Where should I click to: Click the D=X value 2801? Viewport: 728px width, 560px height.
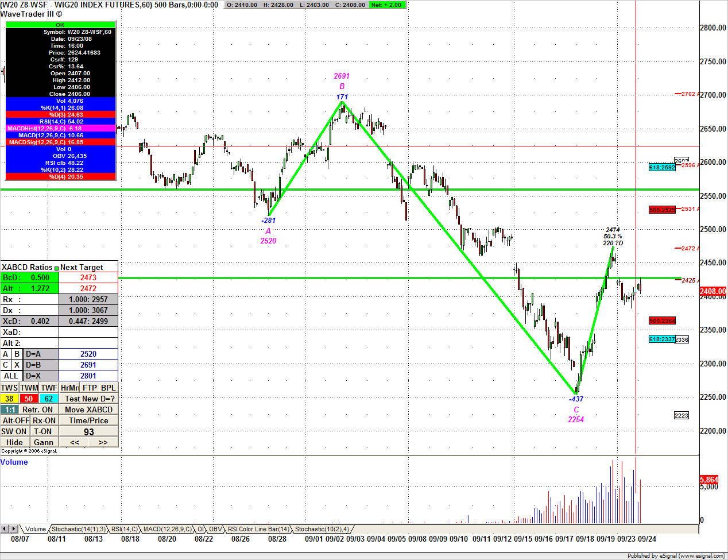pos(88,376)
